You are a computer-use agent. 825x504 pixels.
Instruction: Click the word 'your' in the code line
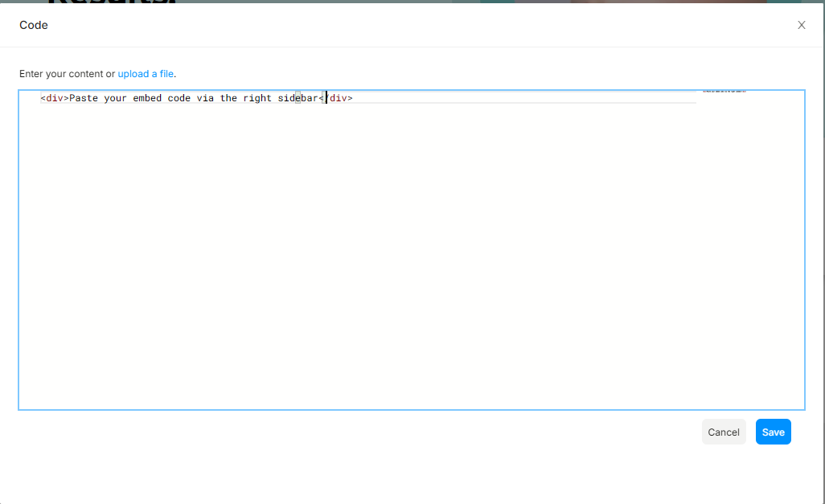(115, 98)
